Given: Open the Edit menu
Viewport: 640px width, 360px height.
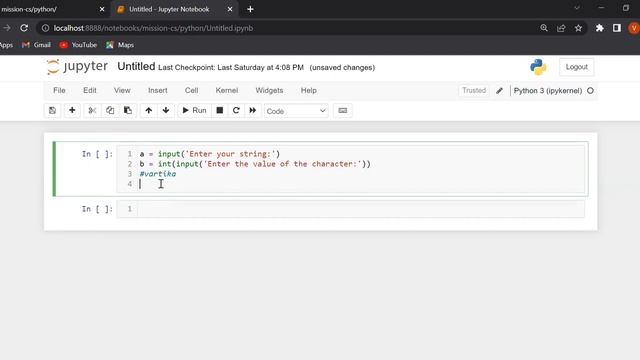Looking at the screenshot, I should (x=90, y=91).
